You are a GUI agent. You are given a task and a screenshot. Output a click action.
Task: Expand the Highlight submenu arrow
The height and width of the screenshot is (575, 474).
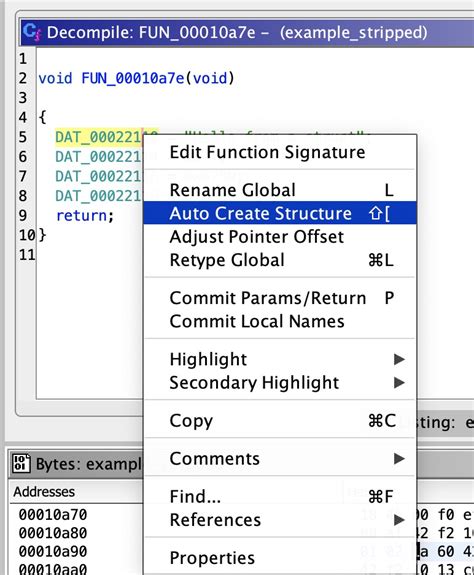point(399,359)
